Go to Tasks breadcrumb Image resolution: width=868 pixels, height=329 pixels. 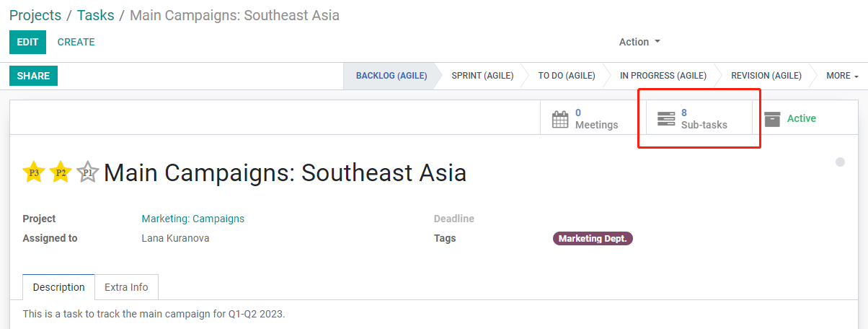pos(96,15)
